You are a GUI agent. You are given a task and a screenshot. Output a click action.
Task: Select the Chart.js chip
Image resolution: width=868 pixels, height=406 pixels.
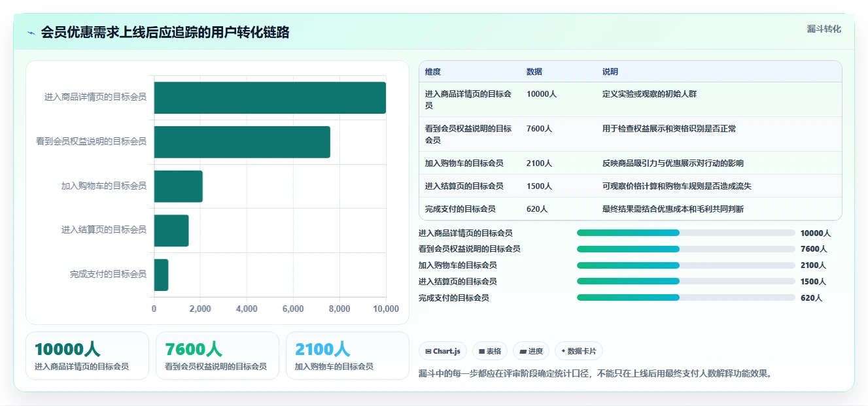click(443, 351)
